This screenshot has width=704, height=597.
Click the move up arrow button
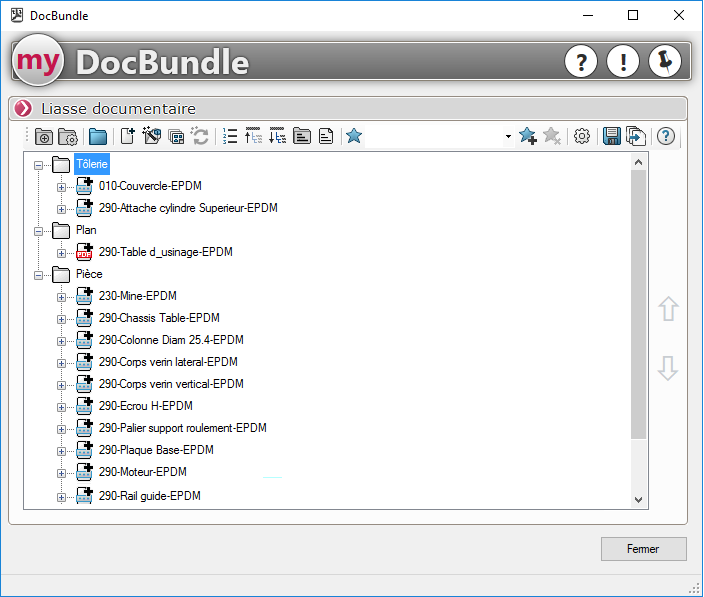(x=668, y=310)
